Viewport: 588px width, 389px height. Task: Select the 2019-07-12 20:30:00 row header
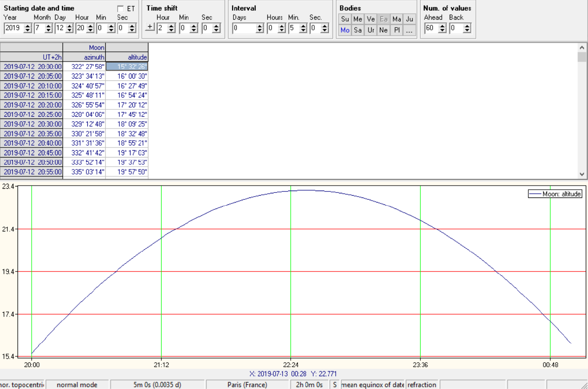tap(31, 124)
